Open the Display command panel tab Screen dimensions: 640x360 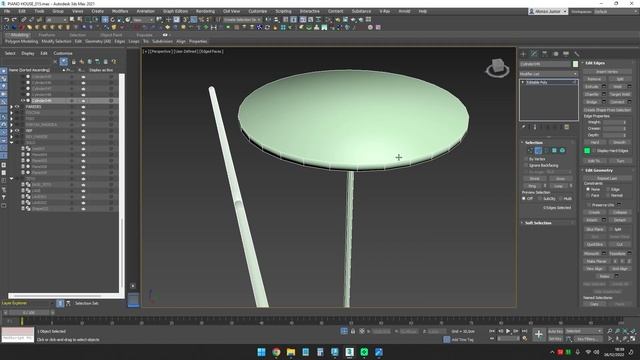[566, 53]
